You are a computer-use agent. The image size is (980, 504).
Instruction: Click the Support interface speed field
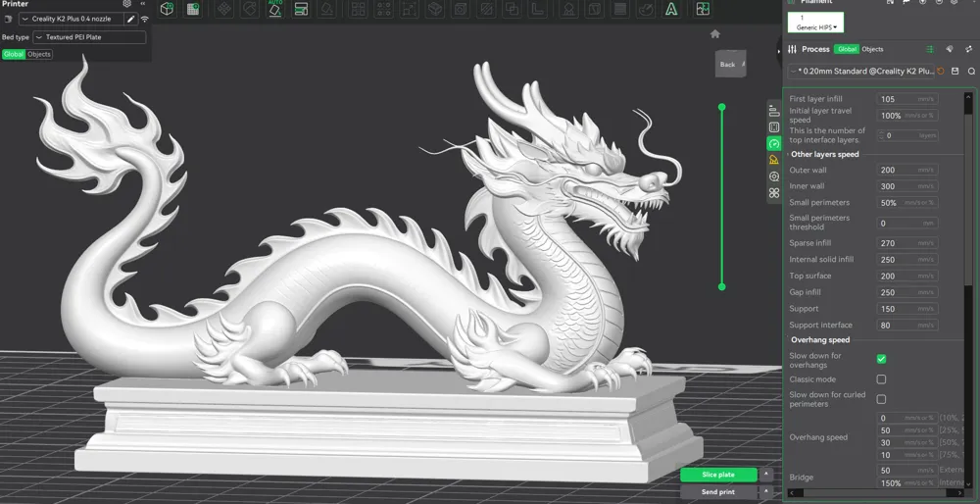(x=906, y=326)
